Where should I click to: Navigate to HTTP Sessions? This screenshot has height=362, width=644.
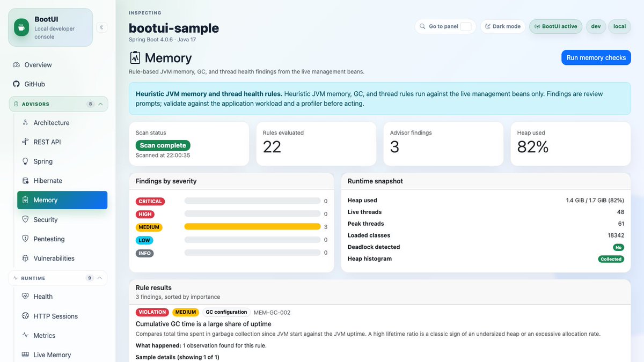coord(62,316)
